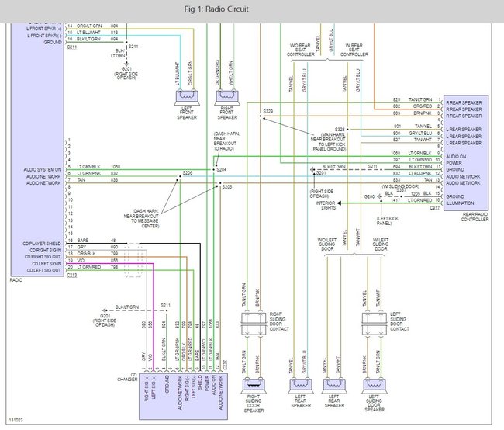Click the CD LEFT SIG OUT label
This screenshot has height=430, width=504.
pos(43,270)
